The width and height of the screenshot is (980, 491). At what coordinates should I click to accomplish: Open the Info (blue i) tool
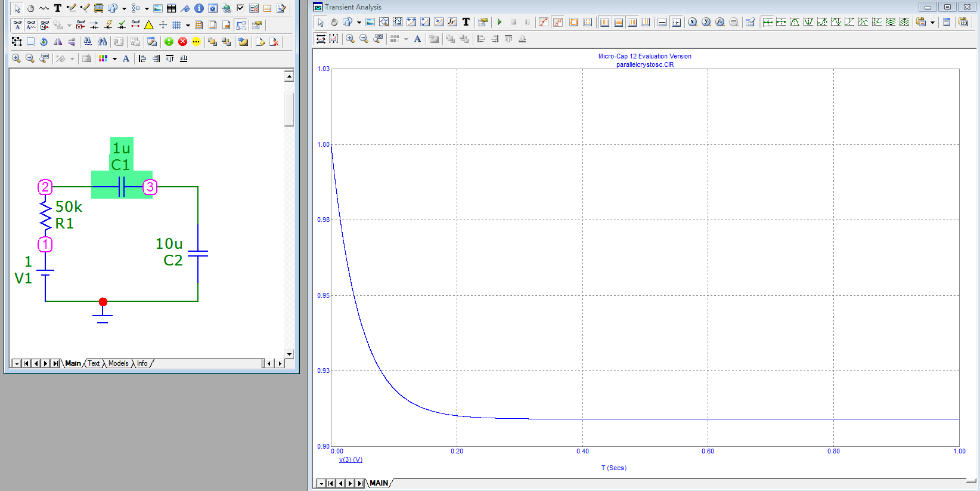(x=199, y=8)
